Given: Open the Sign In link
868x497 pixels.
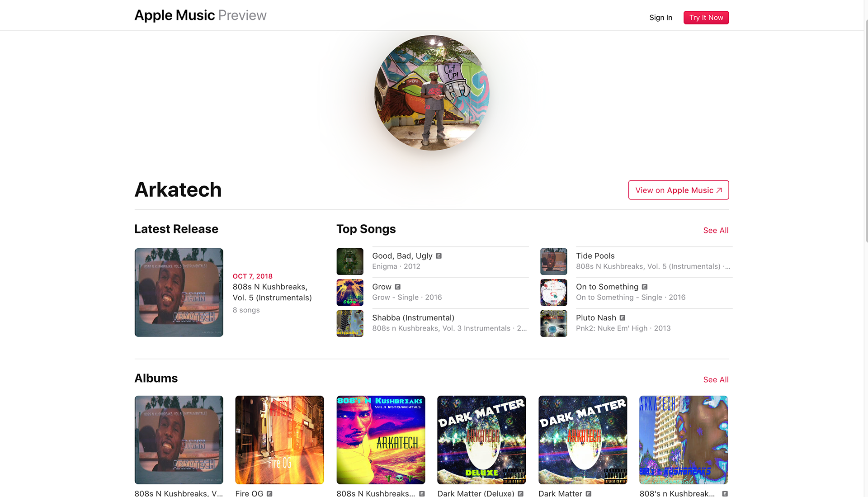Looking at the screenshot, I should (x=660, y=18).
